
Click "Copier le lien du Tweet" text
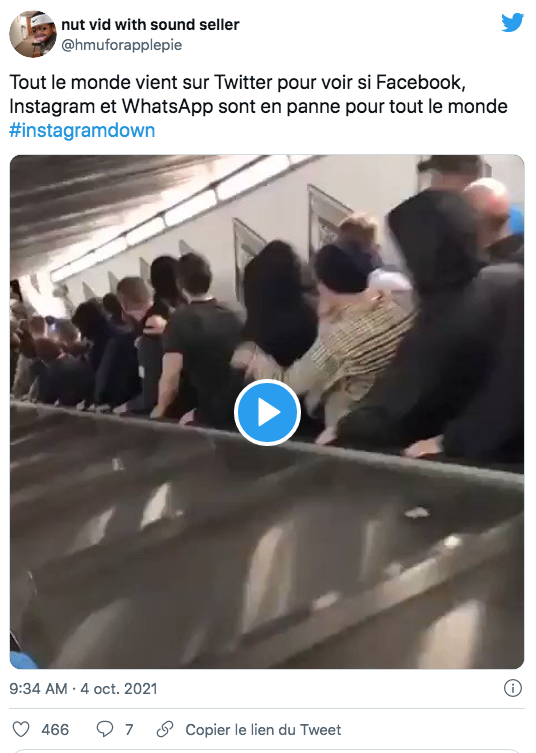[263, 729]
